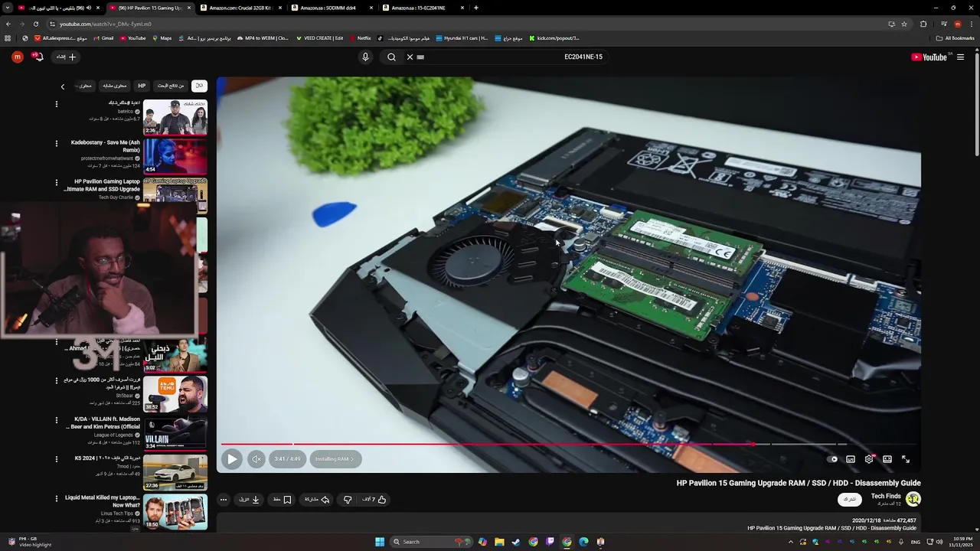Switch the player to theater mode

pos(887,459)
